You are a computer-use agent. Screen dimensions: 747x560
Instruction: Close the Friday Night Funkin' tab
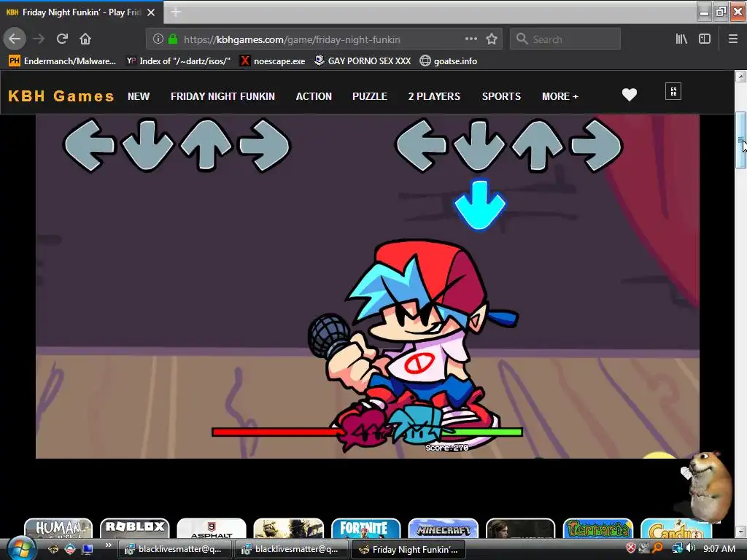coord(151,12)
